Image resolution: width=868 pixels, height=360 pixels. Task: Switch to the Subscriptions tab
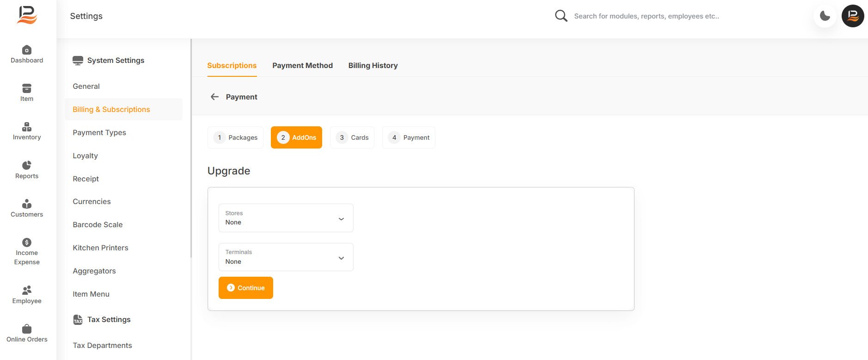click(x=232, y=66)
